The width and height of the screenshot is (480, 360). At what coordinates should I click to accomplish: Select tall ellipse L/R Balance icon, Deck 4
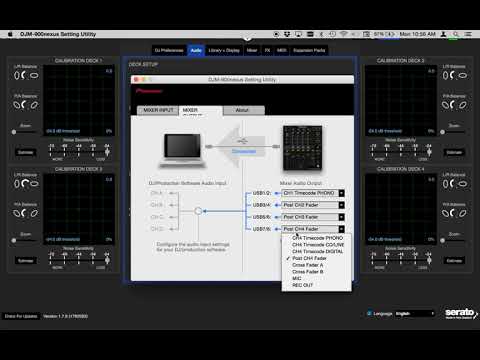(445, 184)
